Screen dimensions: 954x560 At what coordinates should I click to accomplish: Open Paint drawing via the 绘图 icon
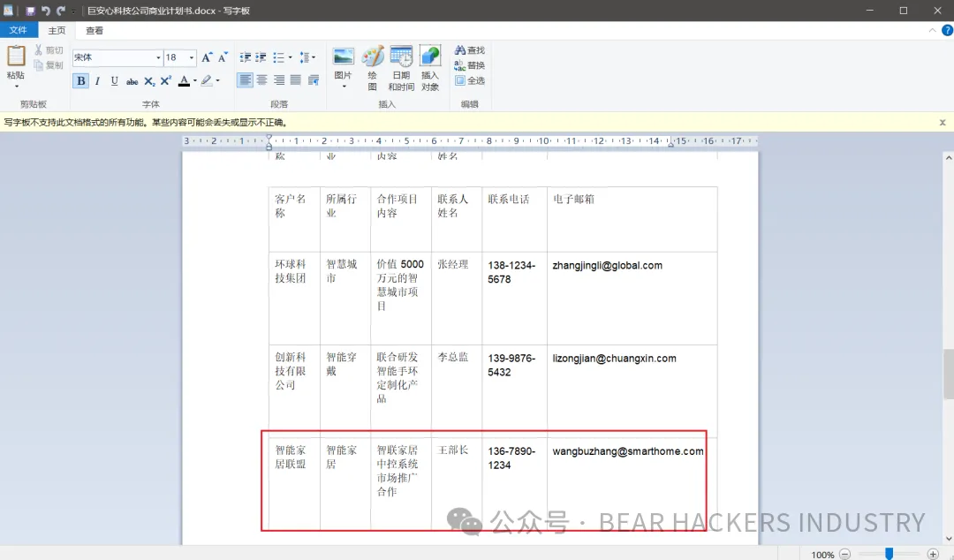372,58
